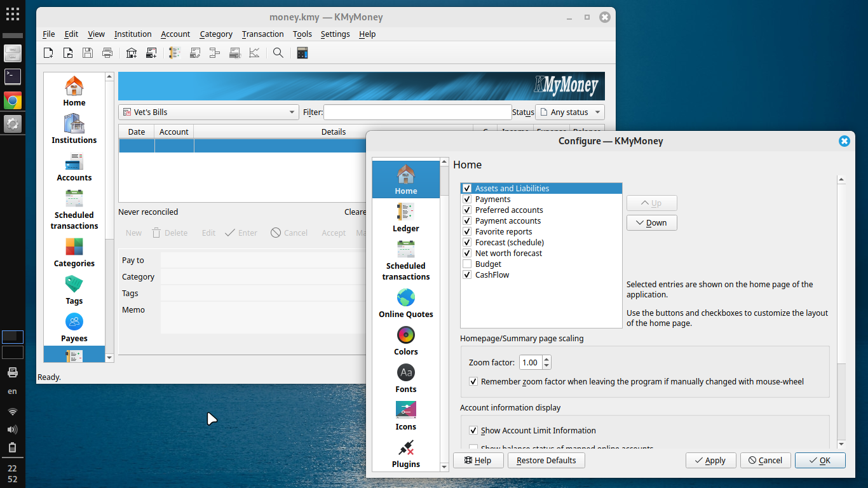Increase zoom factor with up arrow

click(546, 359)
